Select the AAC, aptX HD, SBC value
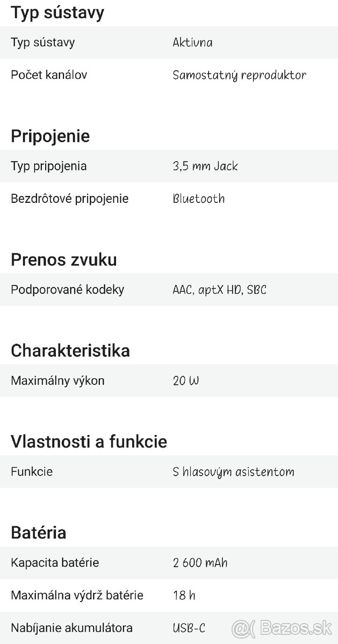This screenshot has width=338, height=644. pyautogui.click(x=219, y=290)
